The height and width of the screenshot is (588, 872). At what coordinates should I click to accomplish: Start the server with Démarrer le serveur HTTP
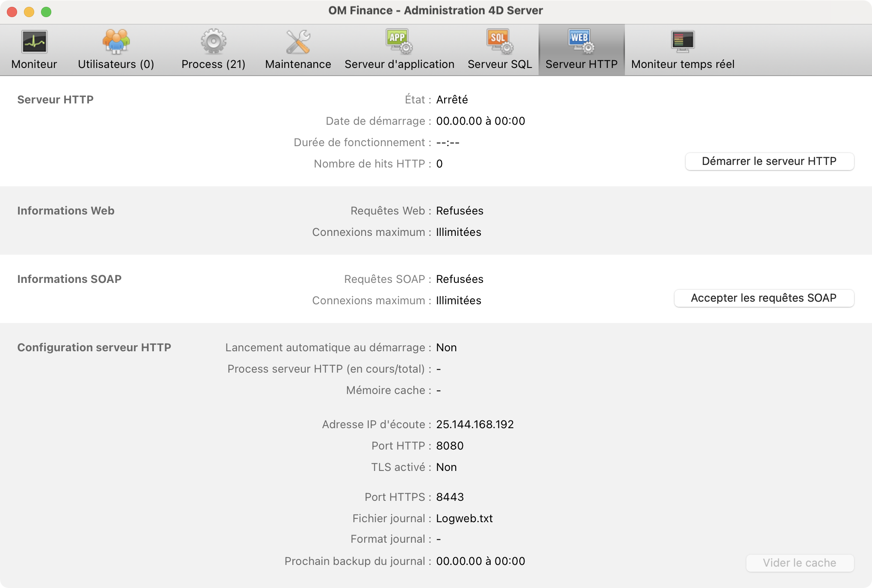click(769, 162)
